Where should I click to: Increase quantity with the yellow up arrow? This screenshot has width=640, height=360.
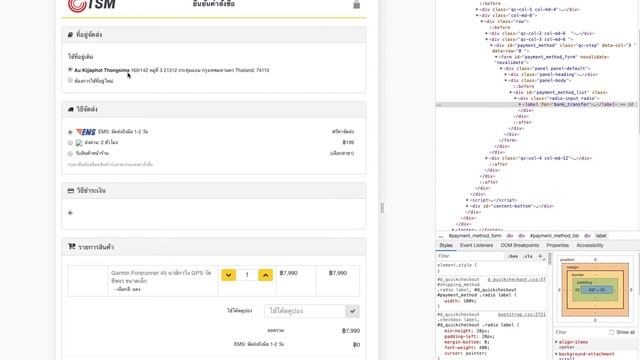point(265,275)
